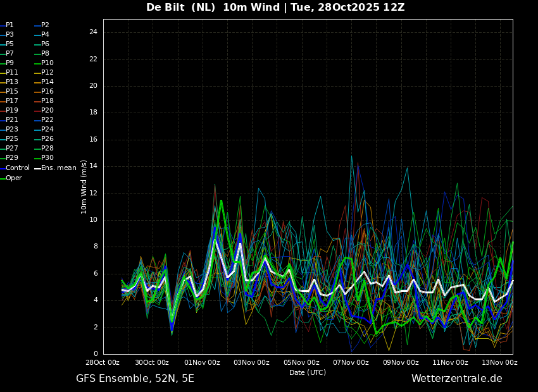Viewport: 538px width, 392px height.
Task: Click the GFS Ensemble, 52N, 5E caption
Action: [x=135, y=379]
